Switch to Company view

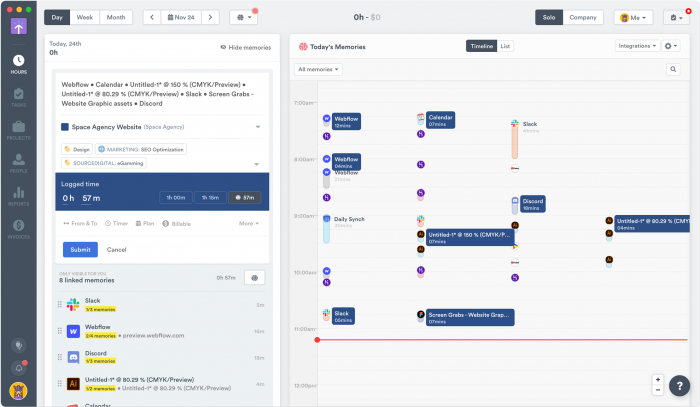coord(583,17)
